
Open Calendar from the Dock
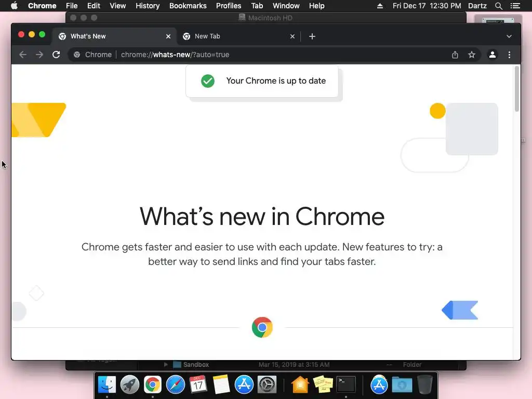198,385
